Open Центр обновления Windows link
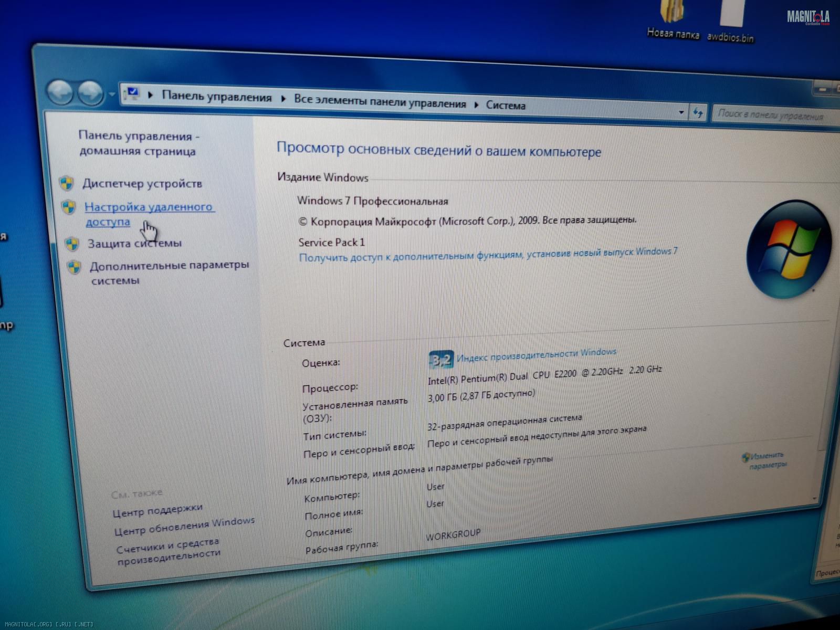The height and width of the screenshot is (630, 840). 184,526
